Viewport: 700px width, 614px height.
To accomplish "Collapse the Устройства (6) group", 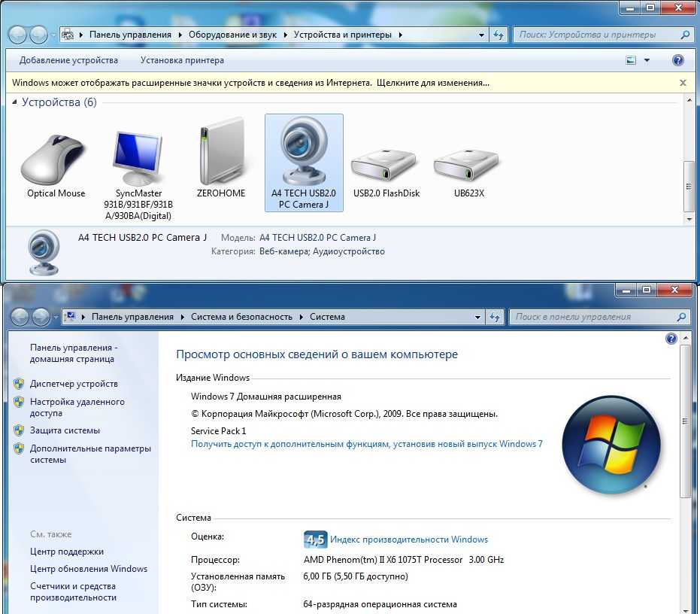I will click(x=14, y=102).
